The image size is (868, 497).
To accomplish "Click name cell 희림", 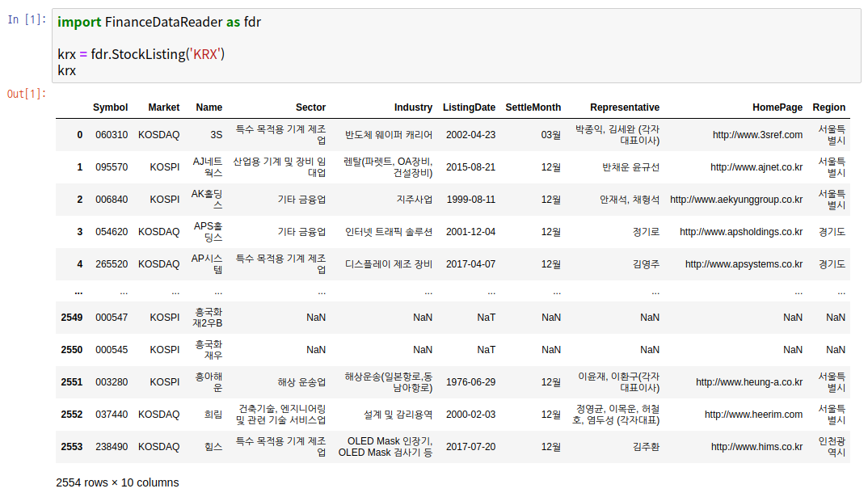I will click(213, 415).
